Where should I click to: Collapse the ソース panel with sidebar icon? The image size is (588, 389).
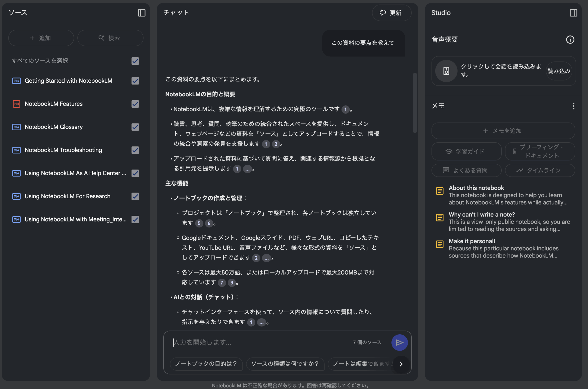tap(141, 13)
